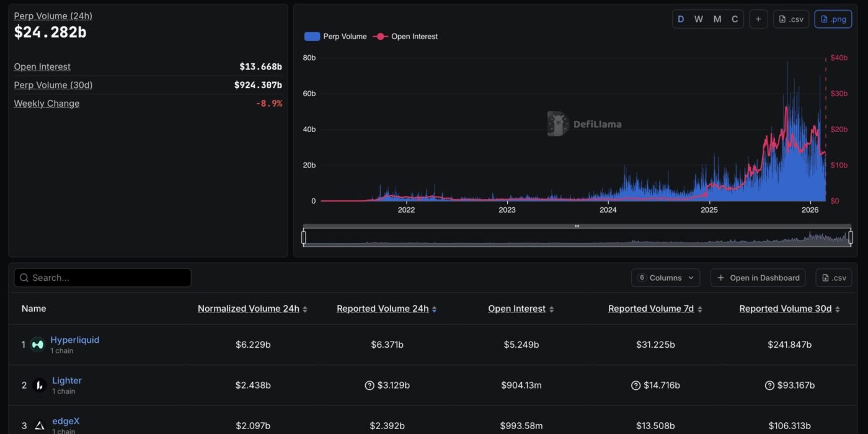Click the question mark icon beside $3.129b
The image size is (868, 434).
coord(370,386)
